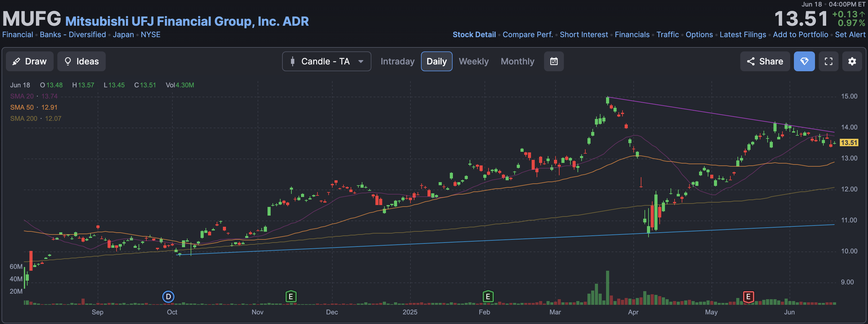Click the pencil icon in Draw button

(x=16, y=61)
